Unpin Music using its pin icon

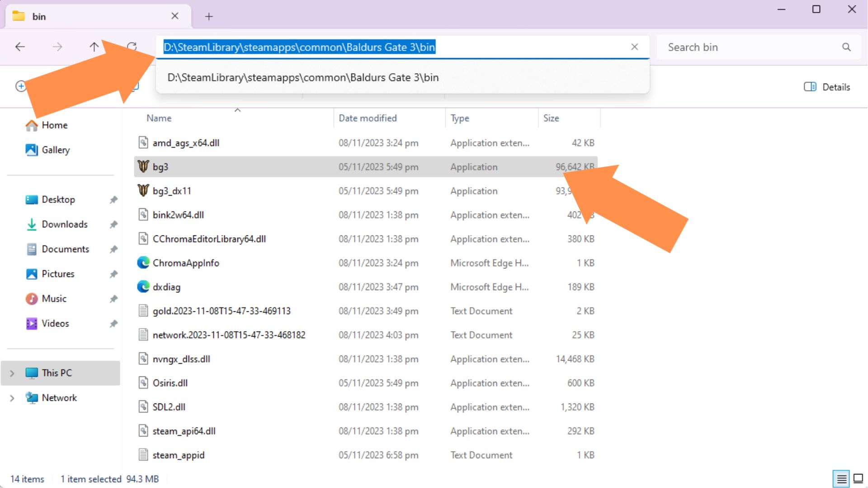tap(113, 299)
